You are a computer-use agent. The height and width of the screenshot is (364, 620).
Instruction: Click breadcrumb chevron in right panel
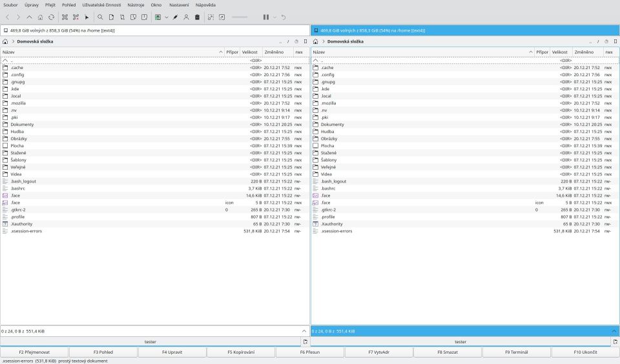[x=324, y=41]
